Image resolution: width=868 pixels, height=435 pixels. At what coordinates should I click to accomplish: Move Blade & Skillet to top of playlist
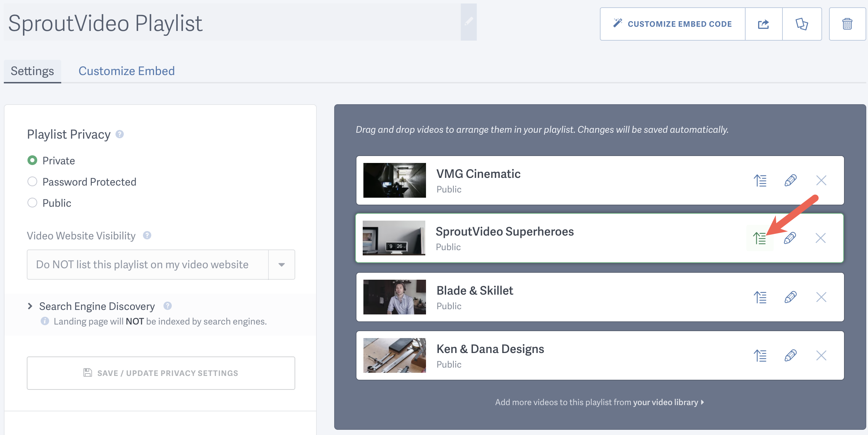[760, 297]
